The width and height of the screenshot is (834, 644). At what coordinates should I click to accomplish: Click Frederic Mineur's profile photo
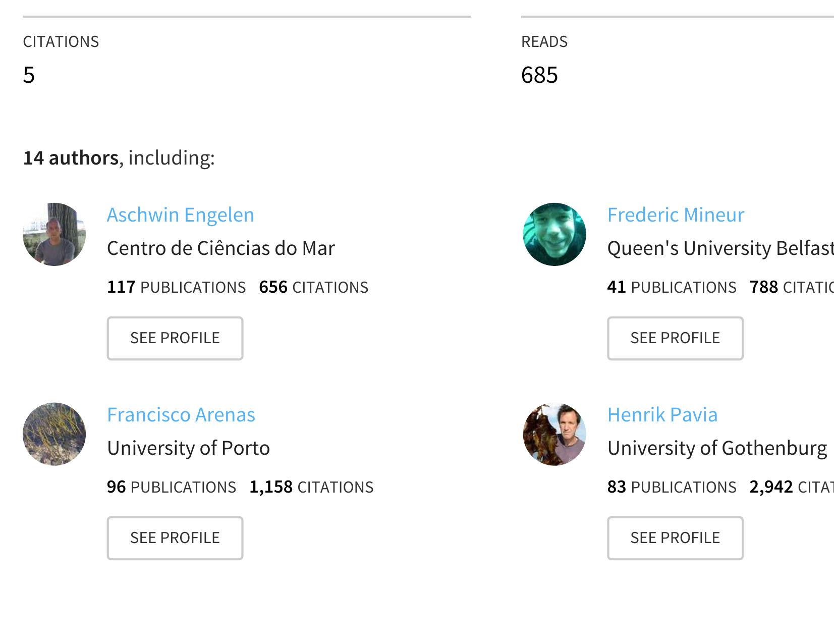[554, 234]
